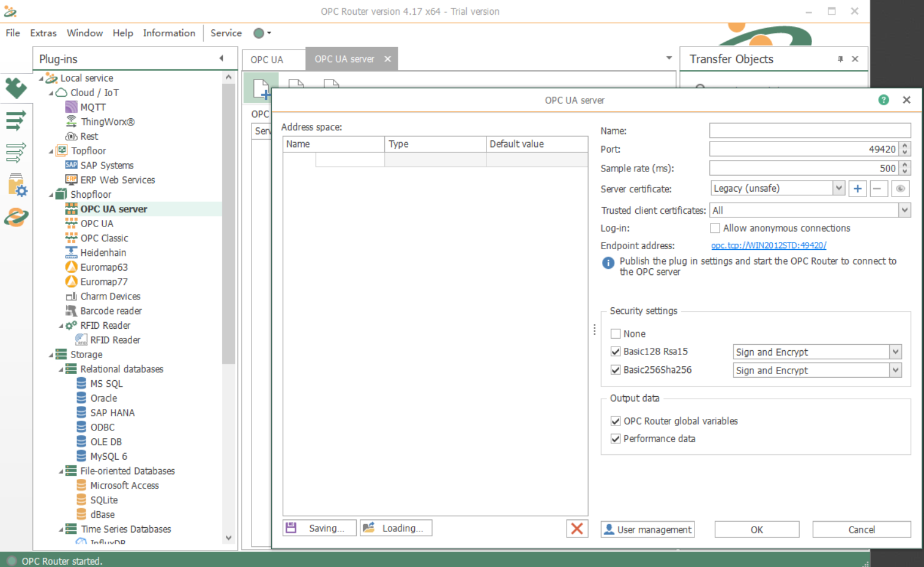
Task: Click the Heidenhain plug-in icon
Action: 71,252
